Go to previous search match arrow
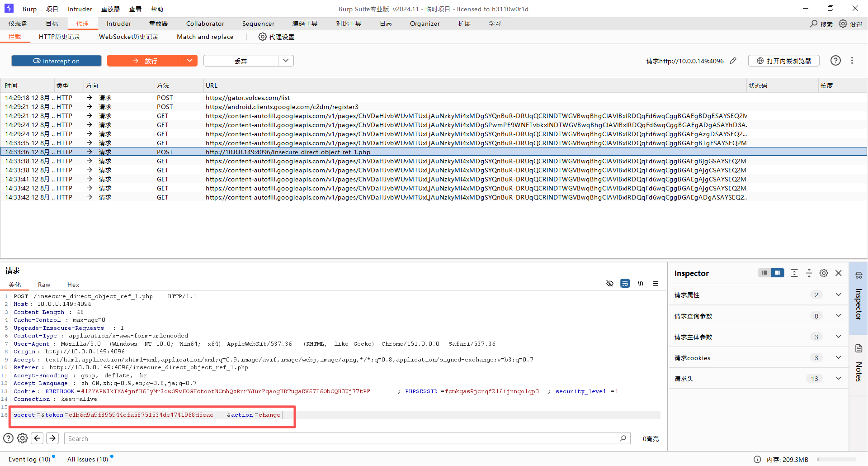The width and height of the screenshot is (868, 466). [38, 438]
